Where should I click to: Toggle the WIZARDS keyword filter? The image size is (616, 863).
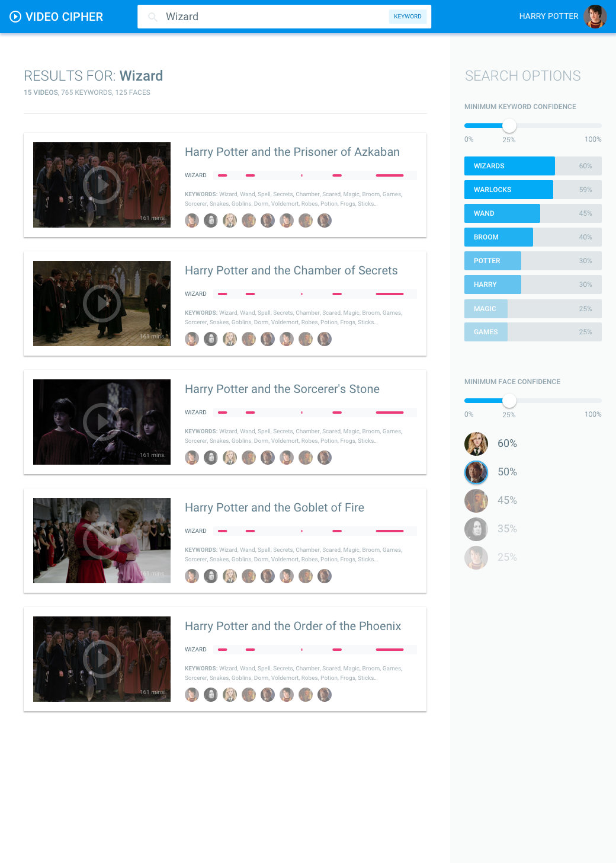click(x=533, y=166)
